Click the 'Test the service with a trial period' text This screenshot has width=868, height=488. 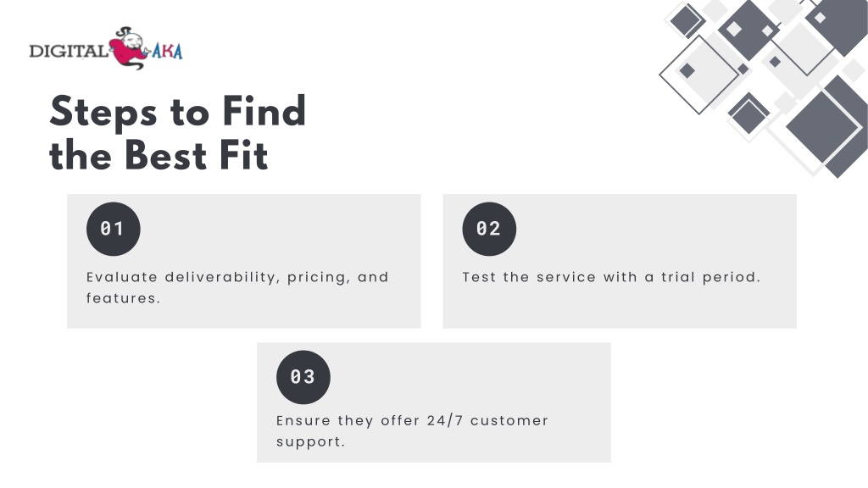point(611,277)
